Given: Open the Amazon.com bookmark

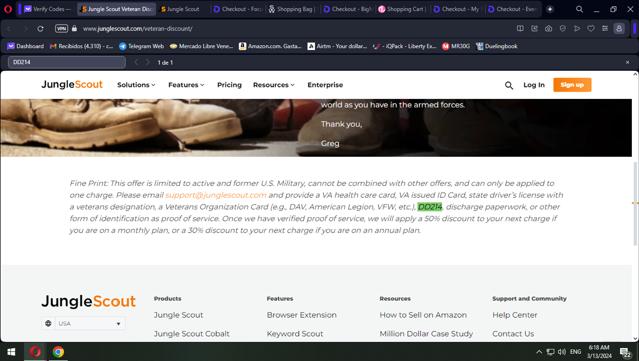Looking at the screenshot, I should tap(270, 46).
